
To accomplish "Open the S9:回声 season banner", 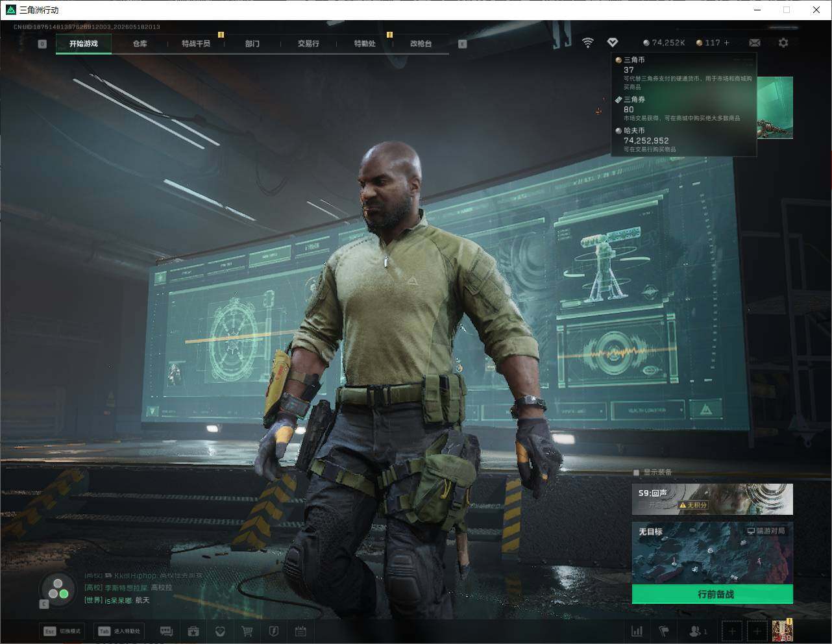I will click(x=713, y=499).
